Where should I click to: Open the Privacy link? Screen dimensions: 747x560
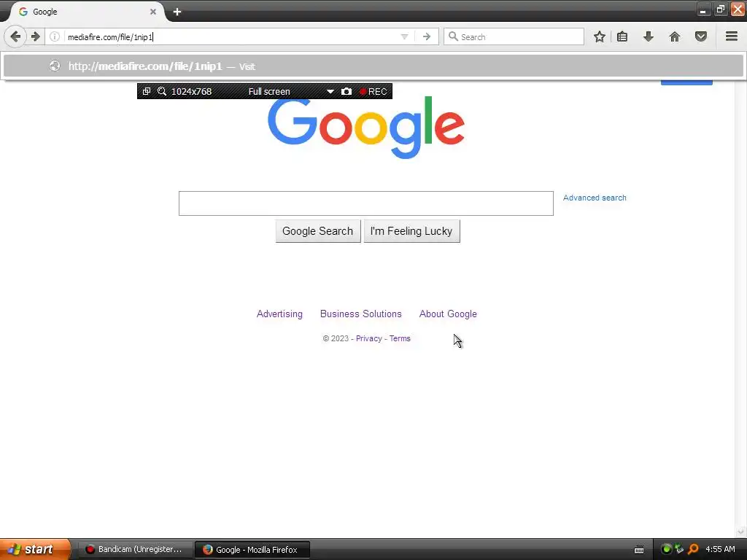[x=368, y=338]
